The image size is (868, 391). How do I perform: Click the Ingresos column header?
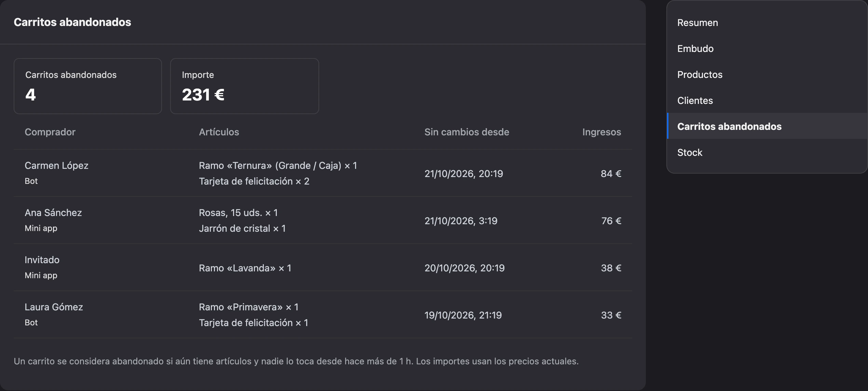602,132
